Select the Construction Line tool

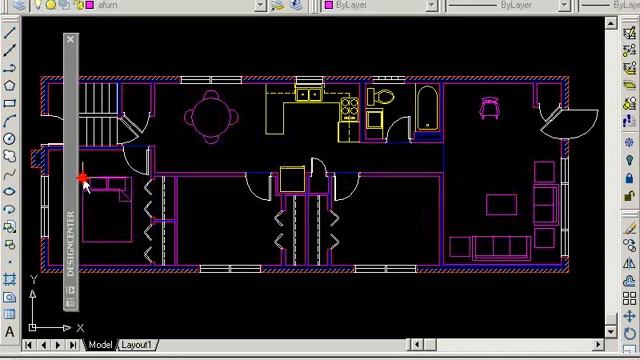[9, 50]
